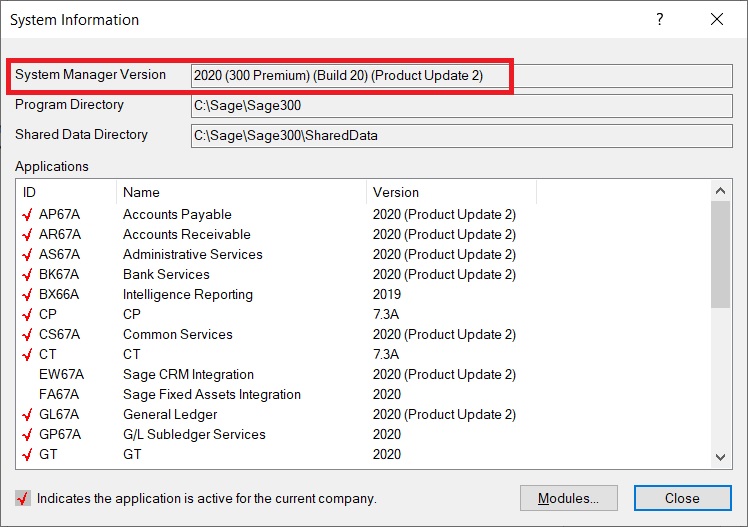This screenshot has width=748, height=527.
Task: Click the legend checkmark icon at bottom left
Action: 22,498
